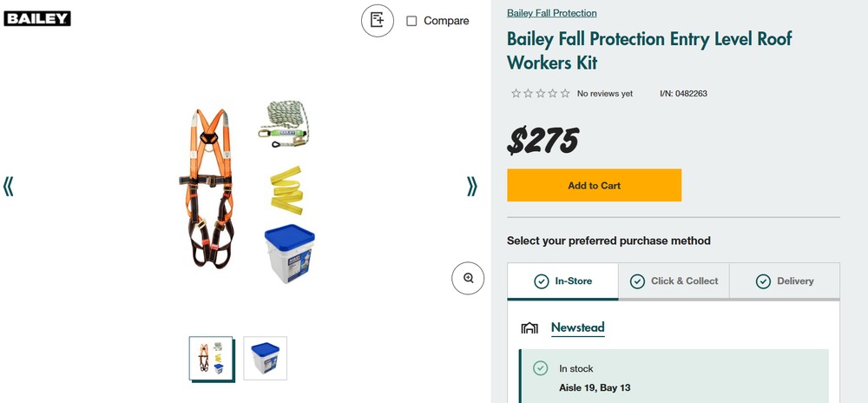Click the product title heading
This screenshot has height=403, width=868.
649,51
